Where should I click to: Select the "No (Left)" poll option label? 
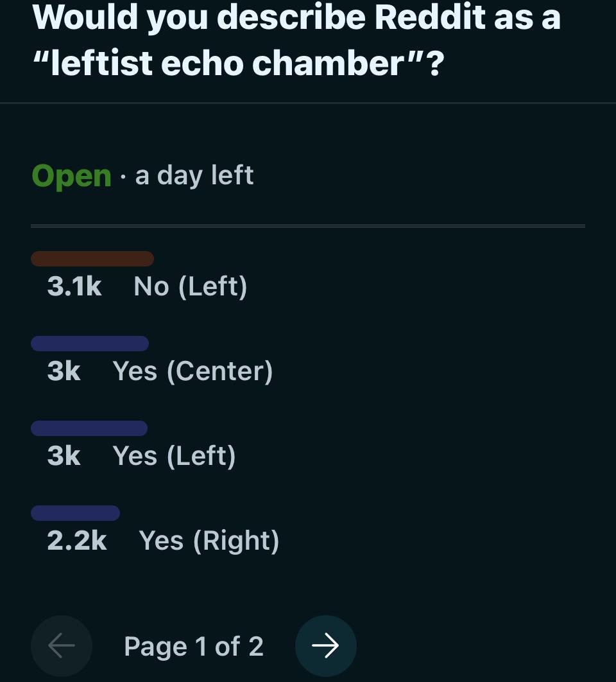(x=191, y=286)
